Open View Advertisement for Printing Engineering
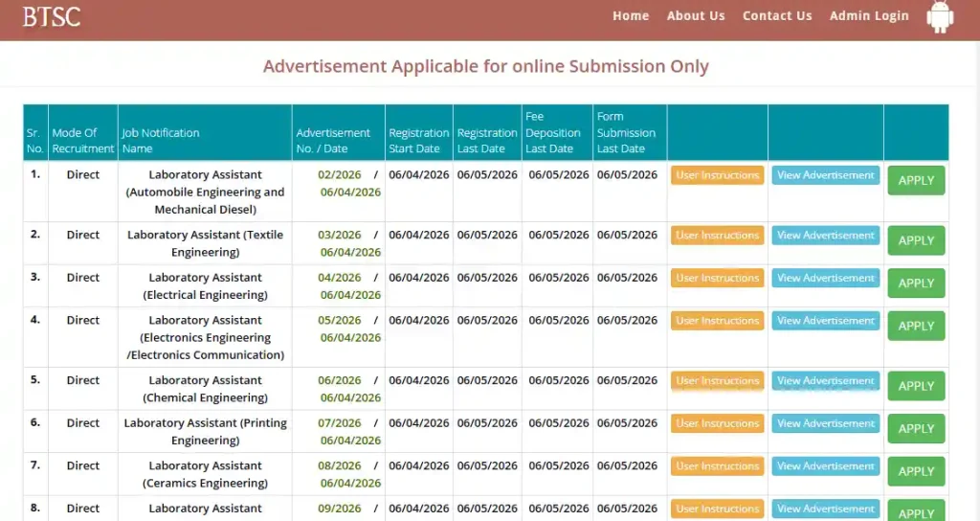The width and height of the screenshot is (980, 521). [x=826, y=423]
